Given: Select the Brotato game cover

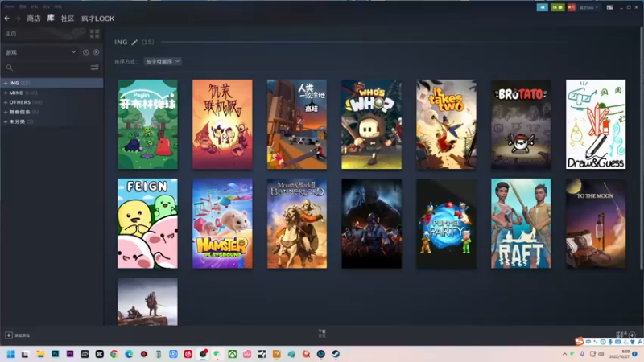Looking at the screenshot, I should [x=521, y=125].
